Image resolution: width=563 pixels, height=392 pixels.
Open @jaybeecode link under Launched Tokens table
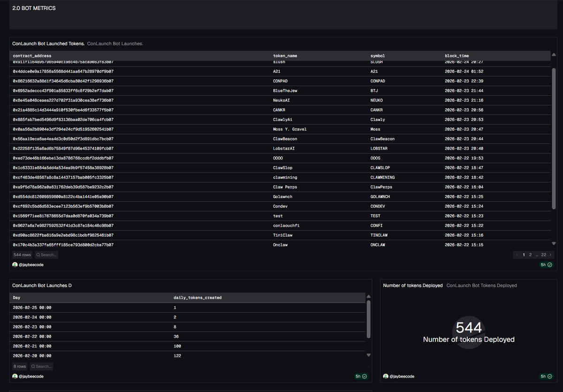(31, 265)
